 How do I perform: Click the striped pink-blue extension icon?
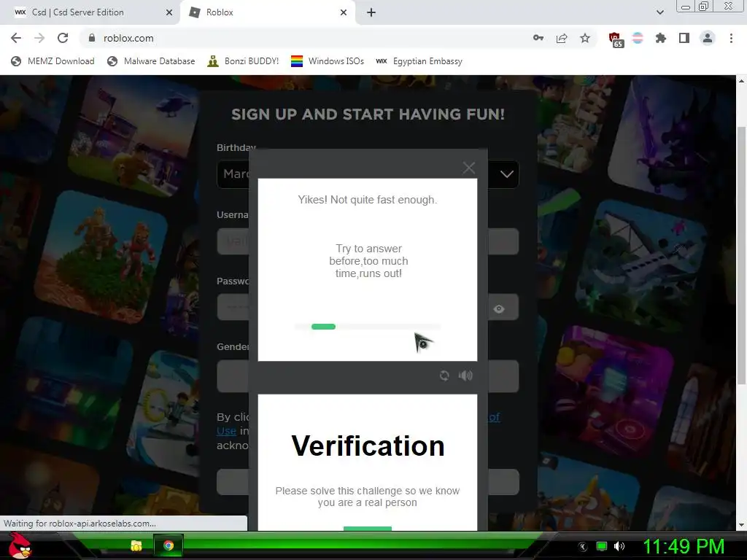coord(638,38)
